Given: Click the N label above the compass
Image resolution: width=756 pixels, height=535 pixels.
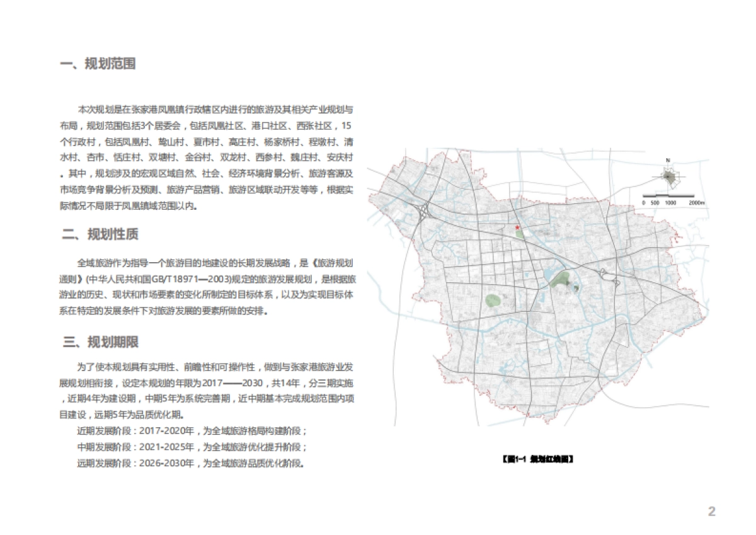Looking at the screenshot, I should [668, 160].
